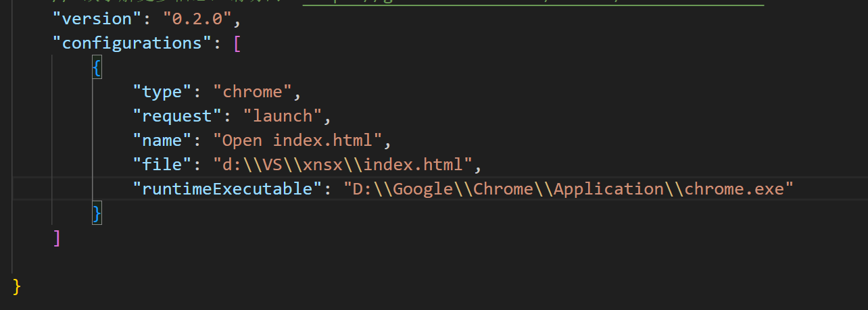868x310 pixels.
Task: Open the underlined green link in the comment
Action: 533,3
